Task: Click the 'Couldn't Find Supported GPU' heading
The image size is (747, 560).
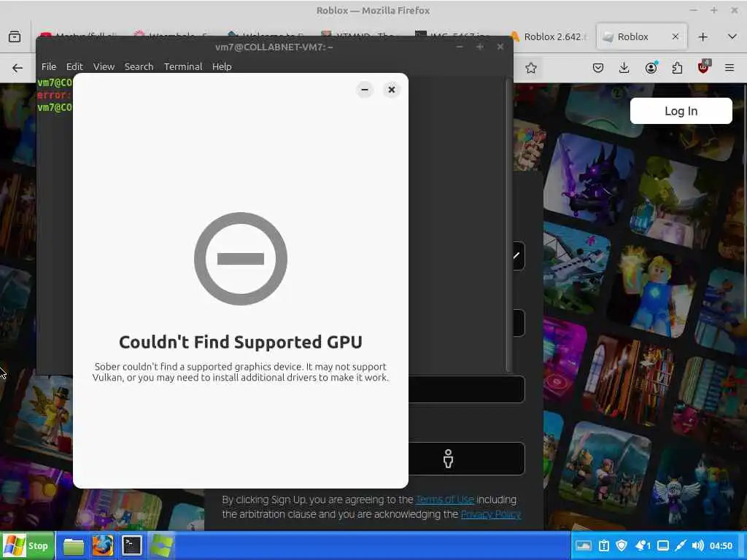Action: coord(241,342)
